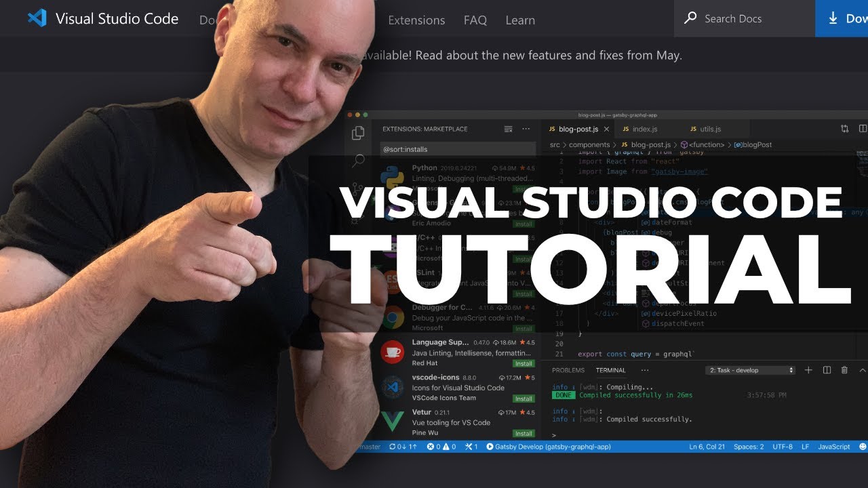868x488 pixels.
Task: Add a new terminal with plus icon
Action: [808, 370]
